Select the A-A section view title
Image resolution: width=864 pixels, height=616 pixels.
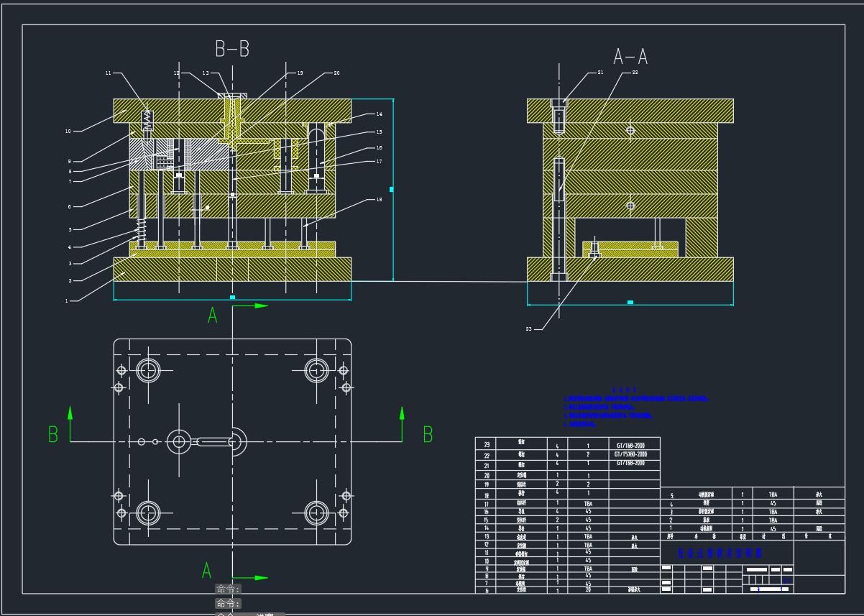tap(630, 57)
